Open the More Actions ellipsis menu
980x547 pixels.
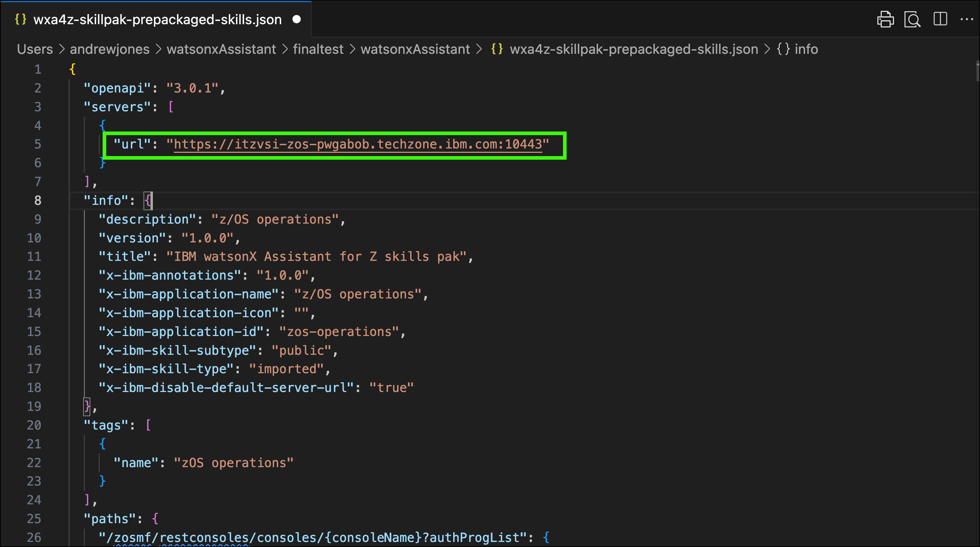(x=967, y=19)
